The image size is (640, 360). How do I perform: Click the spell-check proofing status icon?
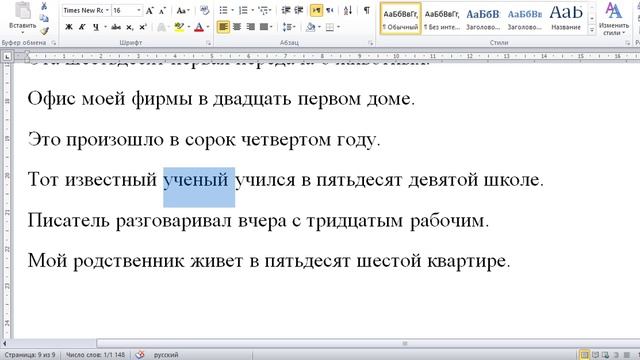pos(140,355)
